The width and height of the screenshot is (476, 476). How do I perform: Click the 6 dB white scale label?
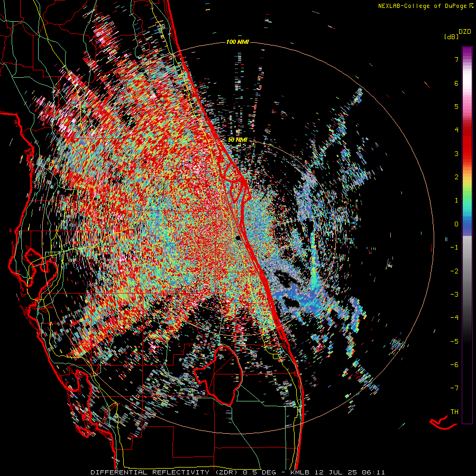coord(456,83)
